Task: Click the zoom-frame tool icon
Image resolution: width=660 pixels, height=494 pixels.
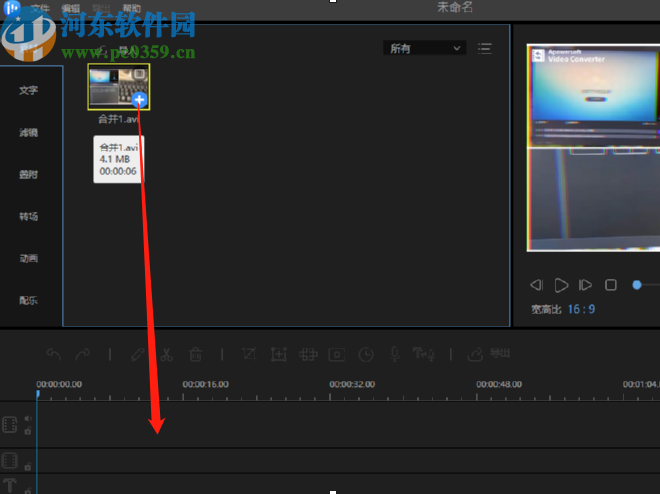Action: click(x=279, y=354)
